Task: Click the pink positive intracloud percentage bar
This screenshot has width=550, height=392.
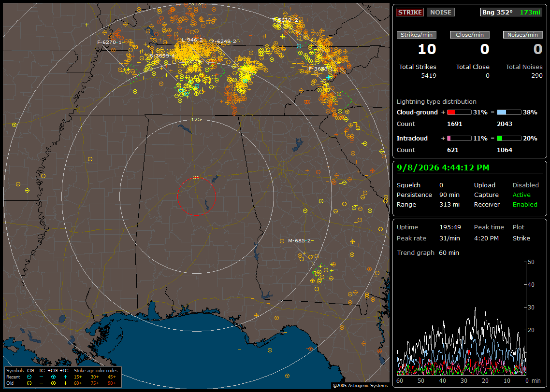Action: pyautogui.click(x=459, y=139)
